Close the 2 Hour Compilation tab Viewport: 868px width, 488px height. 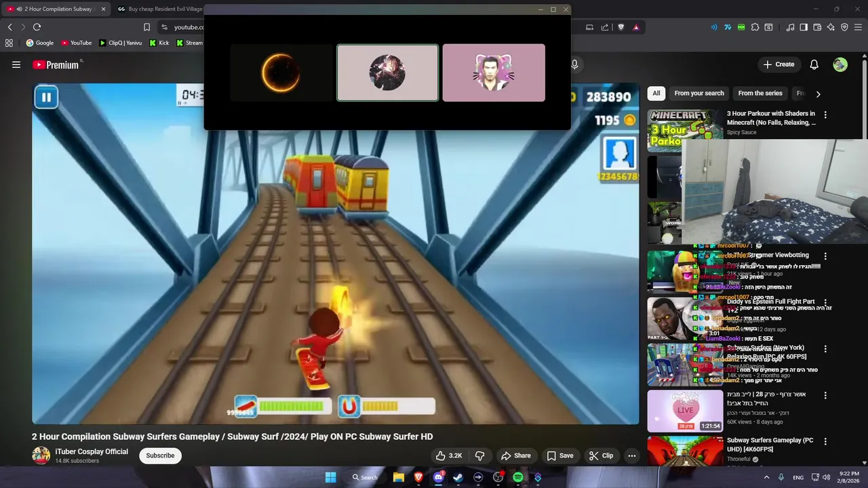[103, 9]
